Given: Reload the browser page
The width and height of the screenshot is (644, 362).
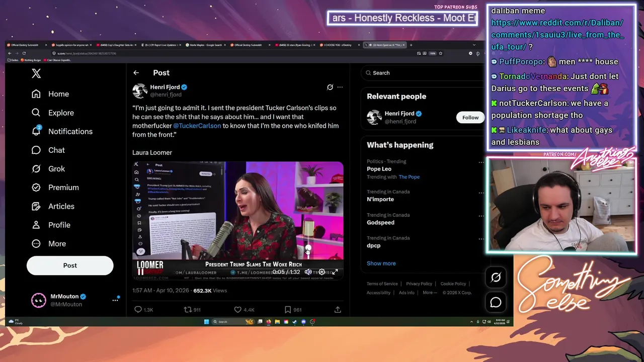Looking at the screenshot, I should pos(24,53).
